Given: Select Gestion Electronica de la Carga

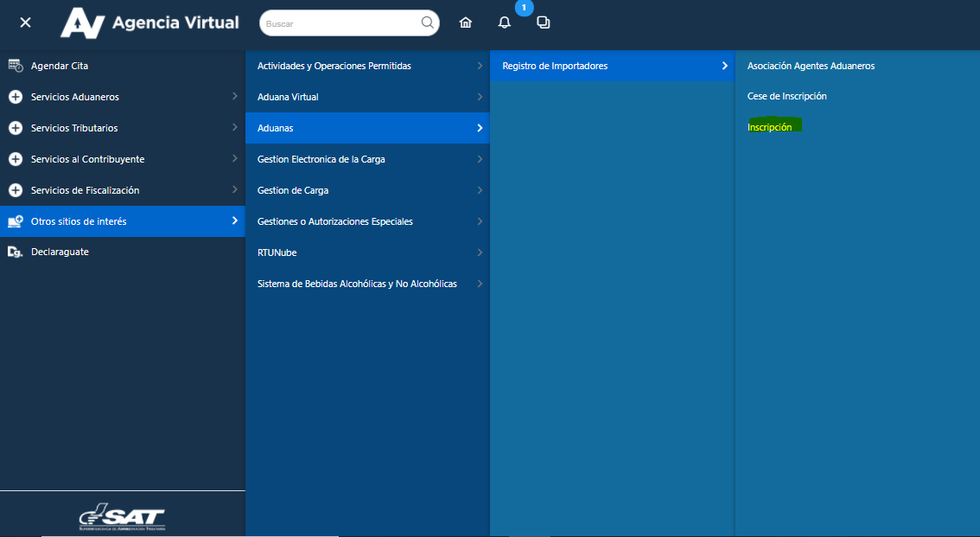Looking at the screenshot, I should click(321, 159).
